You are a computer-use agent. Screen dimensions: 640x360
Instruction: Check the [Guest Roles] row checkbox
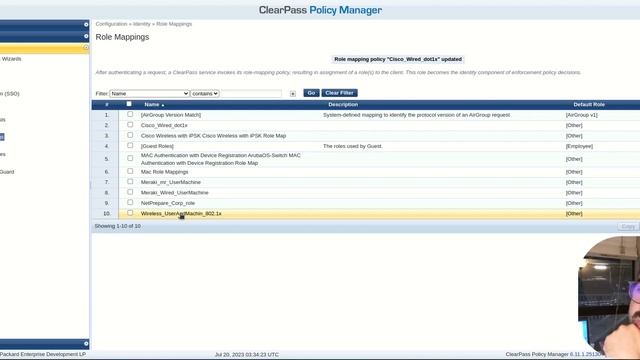tap(130, 146)
